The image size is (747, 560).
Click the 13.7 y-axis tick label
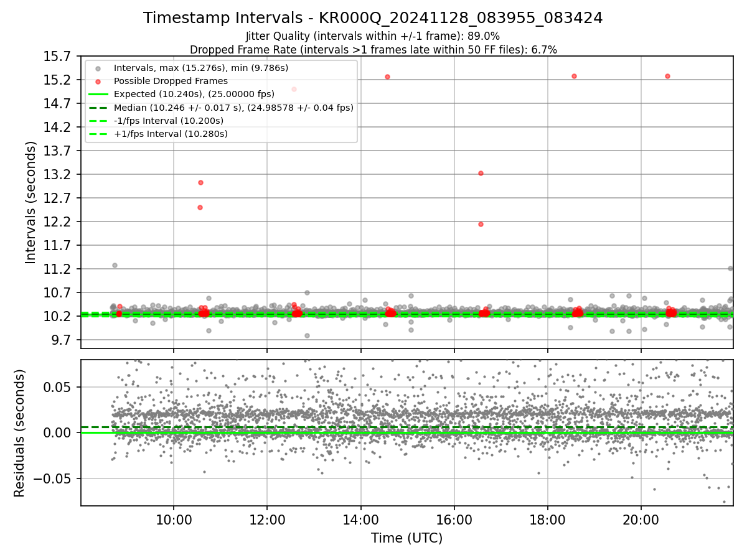(59, 151)
